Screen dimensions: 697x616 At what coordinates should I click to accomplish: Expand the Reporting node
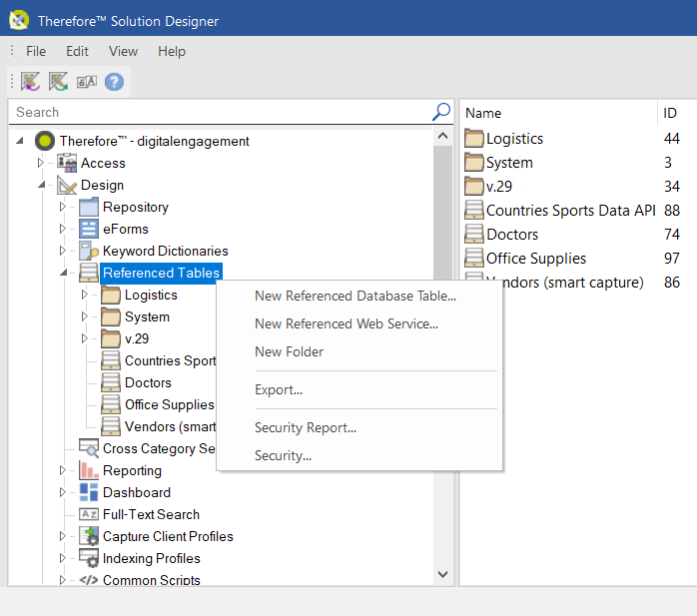pyautogui.click(x=63, y=470)
